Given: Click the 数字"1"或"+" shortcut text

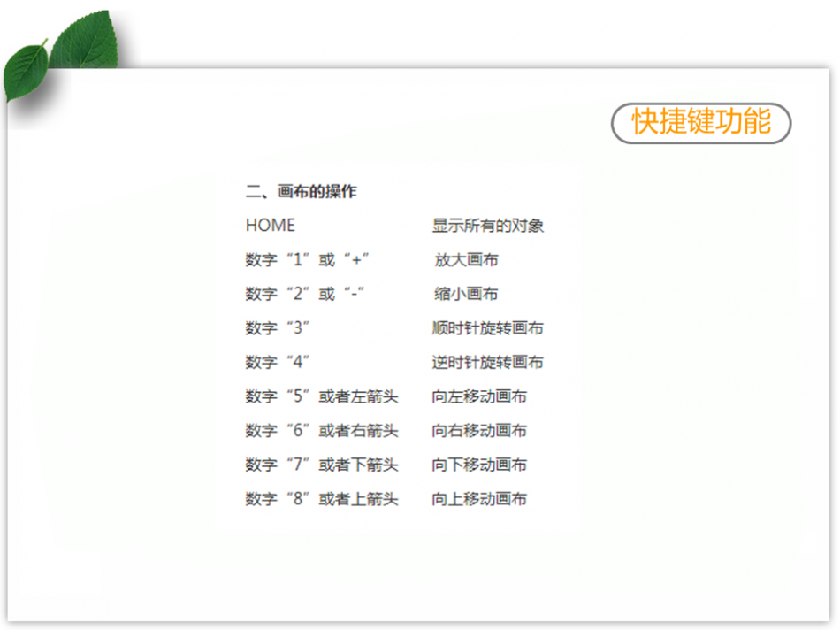Looking at the screenshot, I should pos(306,260).
